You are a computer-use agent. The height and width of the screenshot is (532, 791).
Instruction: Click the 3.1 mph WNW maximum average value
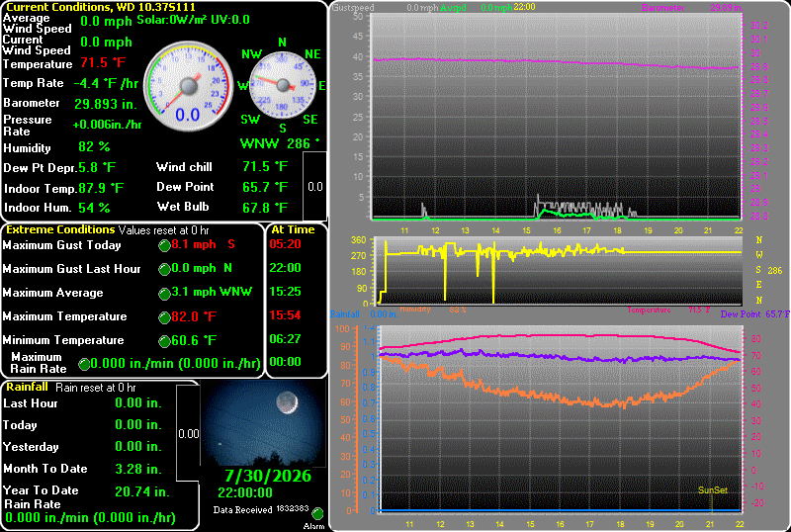212,292
